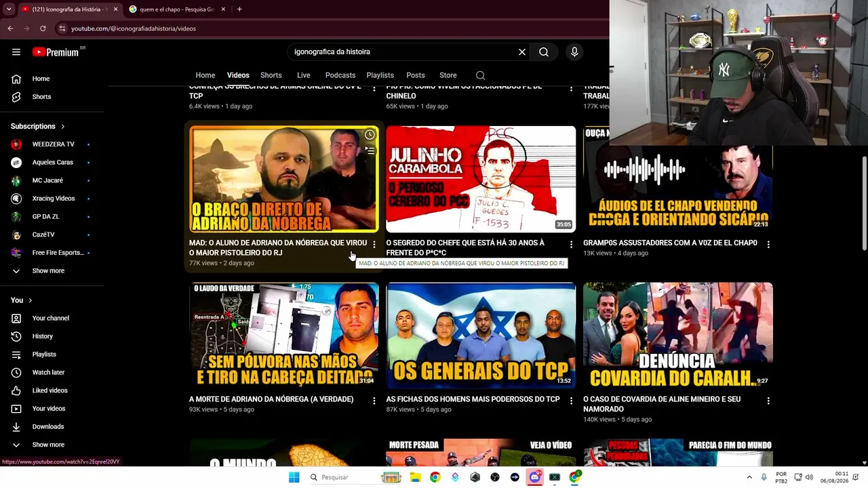This screenshot has width=868, height=488.
Task: Switch to the channel Home tab
Action: pos(205,75)
